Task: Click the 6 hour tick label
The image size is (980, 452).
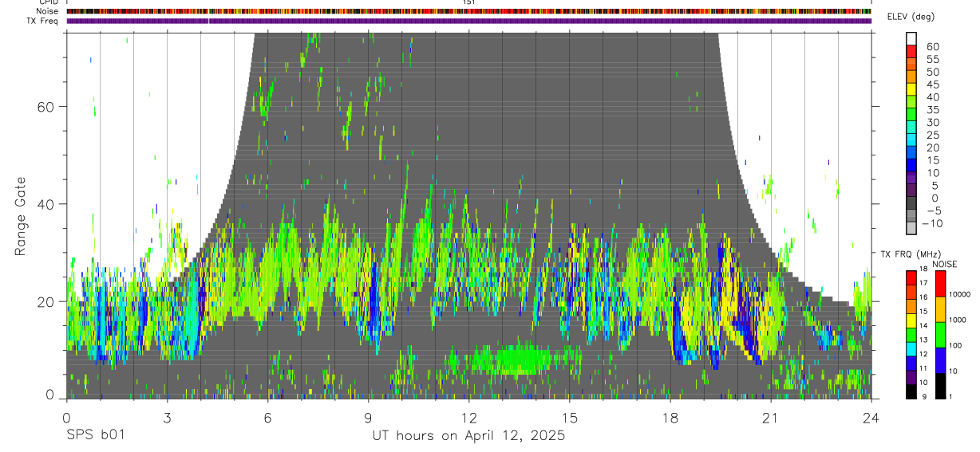Action: click(x=267, y=418)
